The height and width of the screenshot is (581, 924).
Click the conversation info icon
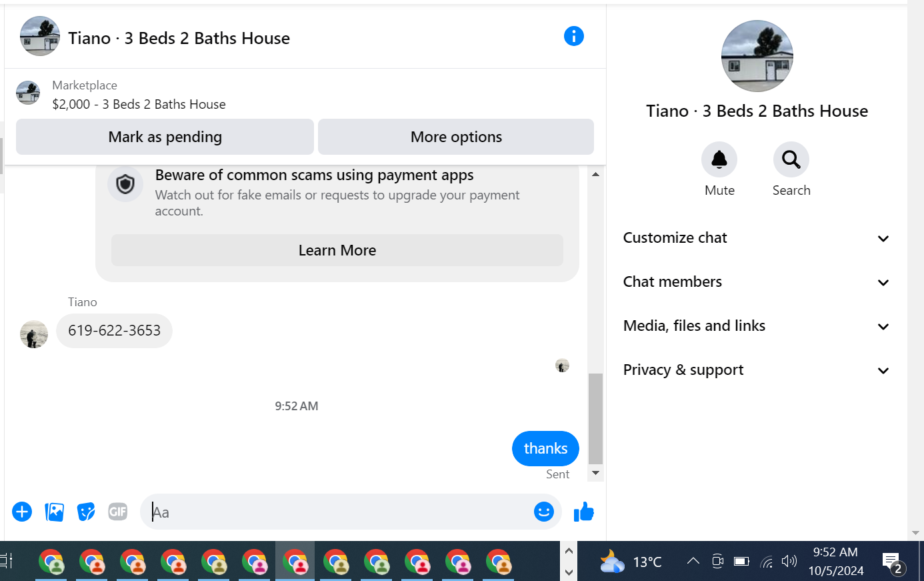pos(573,36)
